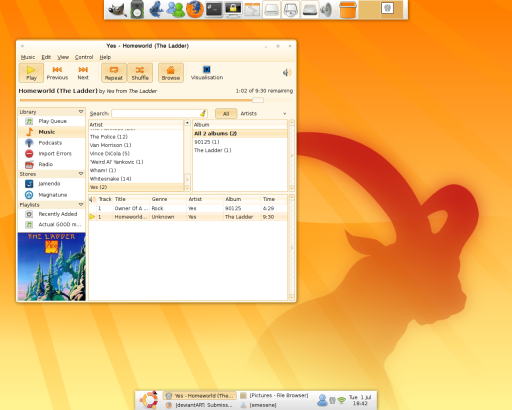Open the Visualisation view

207,73
